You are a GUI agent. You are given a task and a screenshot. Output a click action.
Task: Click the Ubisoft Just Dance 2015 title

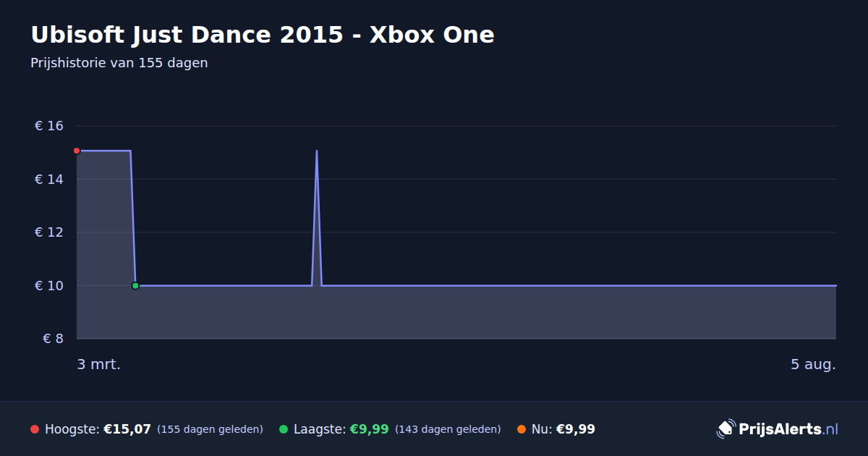pos(263,35)
